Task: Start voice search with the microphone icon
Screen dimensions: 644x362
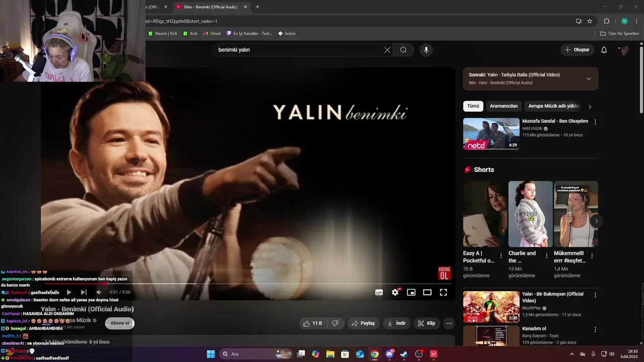Action: (x=426, y=50)
